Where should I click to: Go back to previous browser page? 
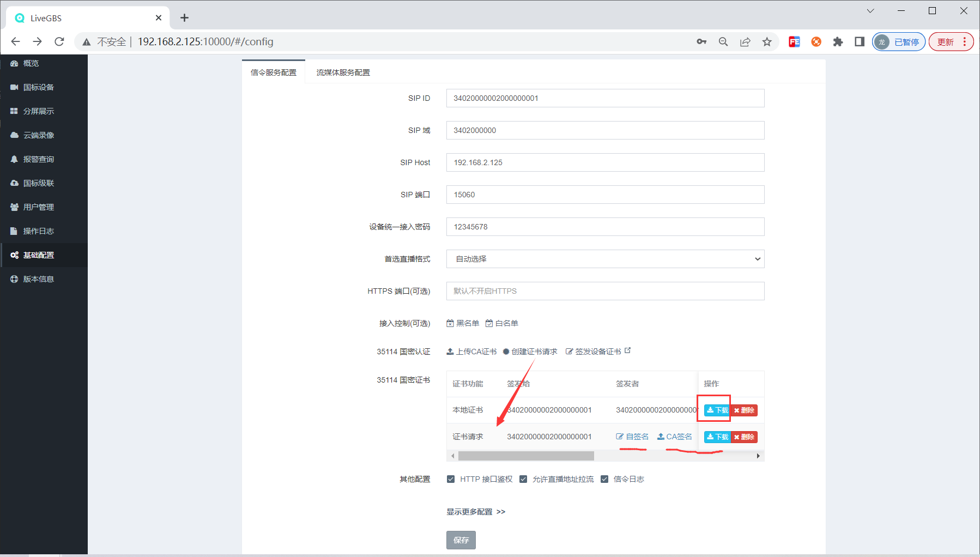(x=15, y=41)
